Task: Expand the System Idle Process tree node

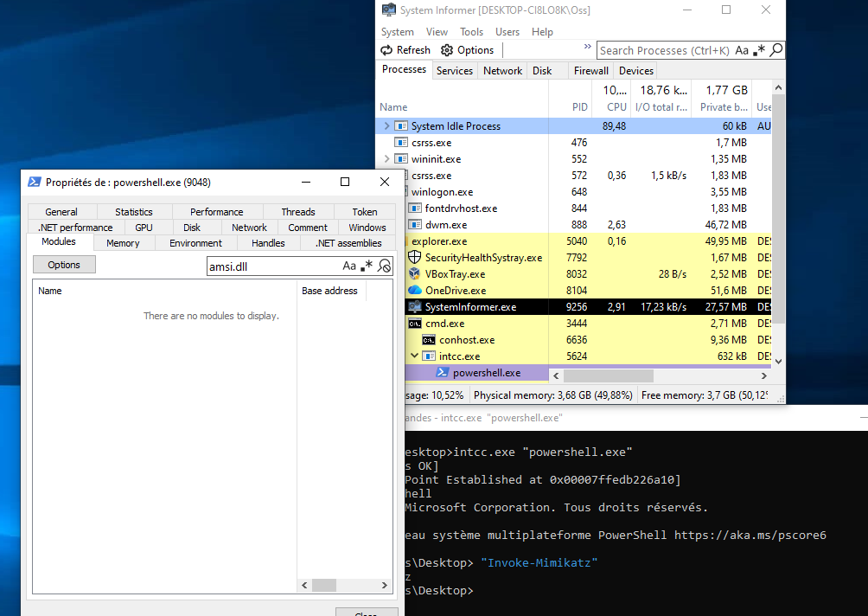Action: coord(386,125)
